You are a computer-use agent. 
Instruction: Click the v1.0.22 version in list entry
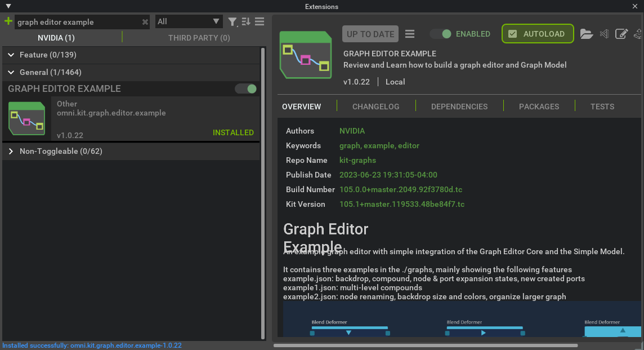pyautogui.click(x=70, y=135)
